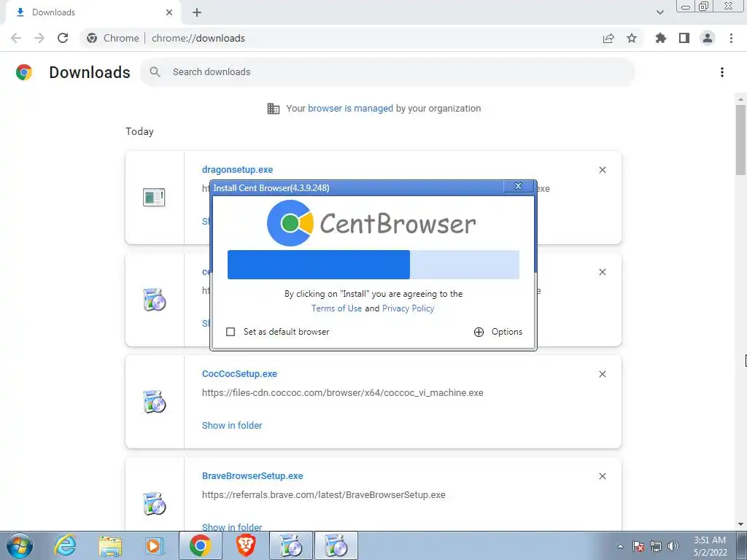Open a new tab with the plus button
This screenshot has height=560, width=747.
(x=197, y=13)
